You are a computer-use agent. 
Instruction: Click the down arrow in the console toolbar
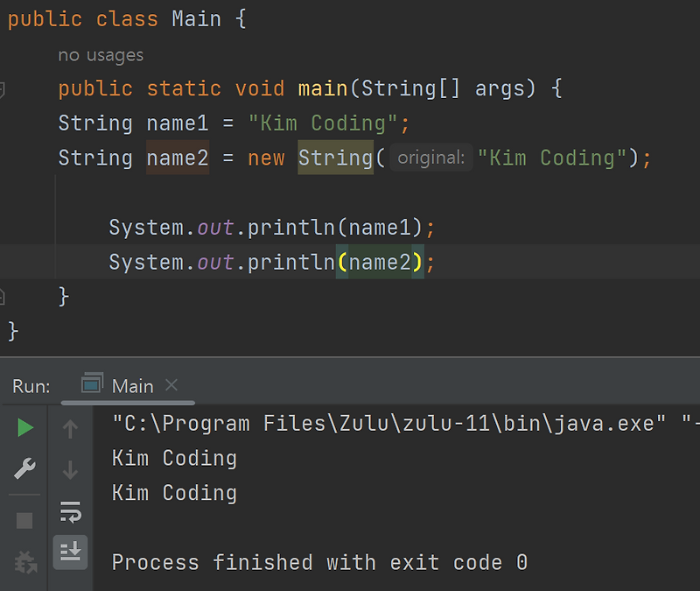pyautogui.click(x=70, y=470)
